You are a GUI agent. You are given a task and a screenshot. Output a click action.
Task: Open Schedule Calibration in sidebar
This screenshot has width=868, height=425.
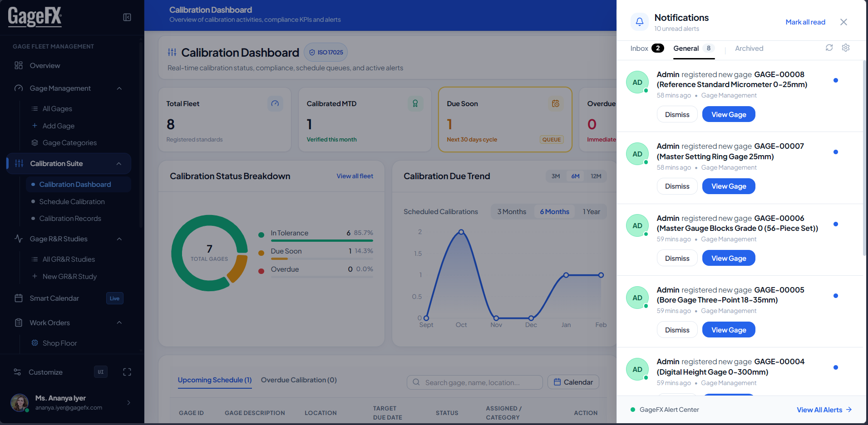pos(72,201)
